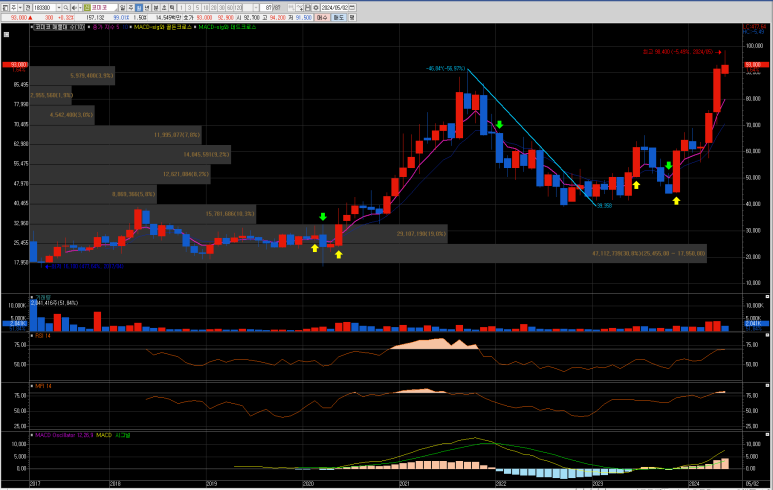The height and width of the screenshot is (490, 773).
Task: Switch chart to second 초 period
Action: (x=164, y=8)
